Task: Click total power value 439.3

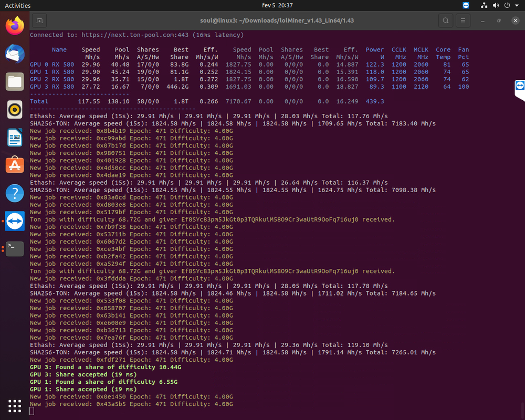Action: pos(375,101)
